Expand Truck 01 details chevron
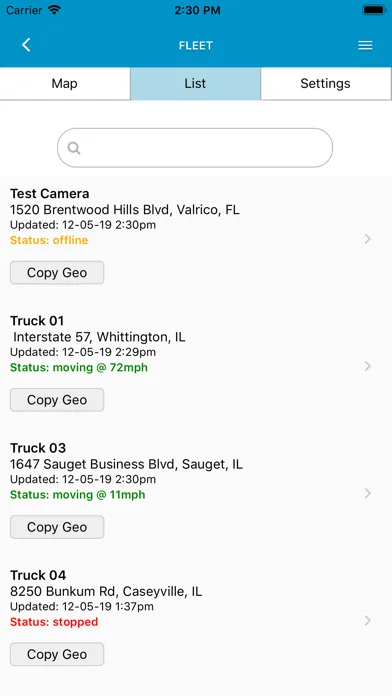 pyautogui.click(x=368, y=366)
